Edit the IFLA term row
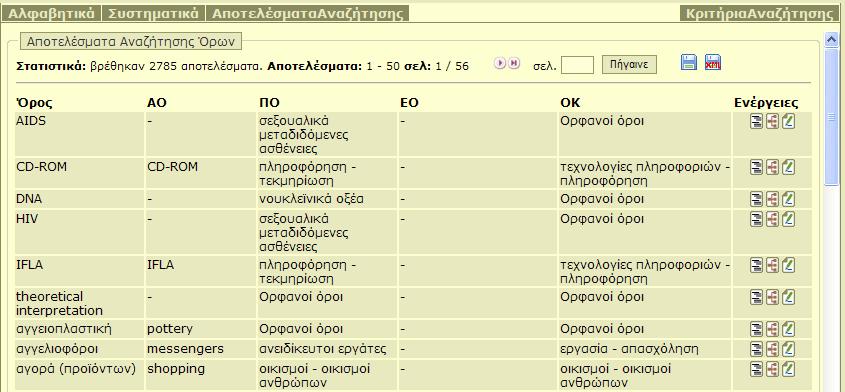Screen dimensions: 845x392 click(788, 265)
